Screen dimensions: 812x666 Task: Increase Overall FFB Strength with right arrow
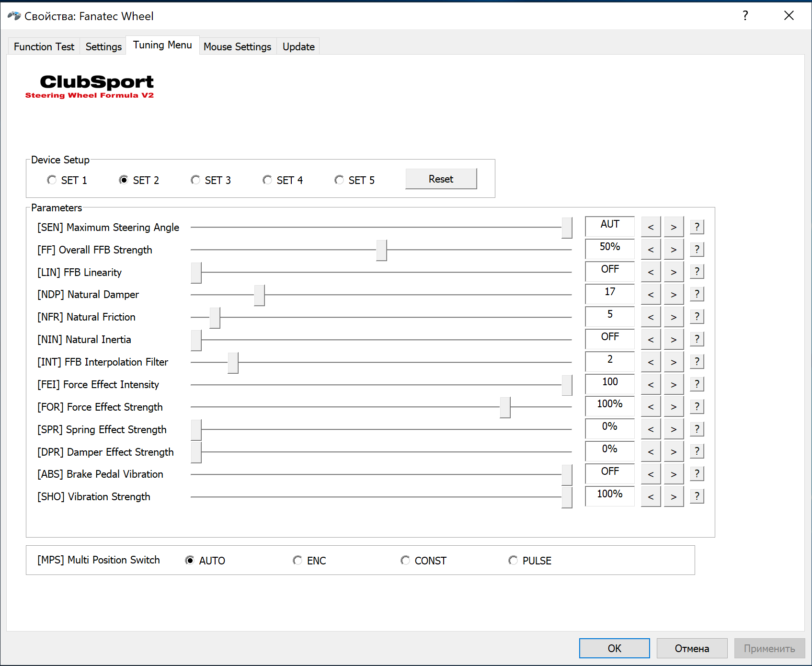(x=674, y=250)
